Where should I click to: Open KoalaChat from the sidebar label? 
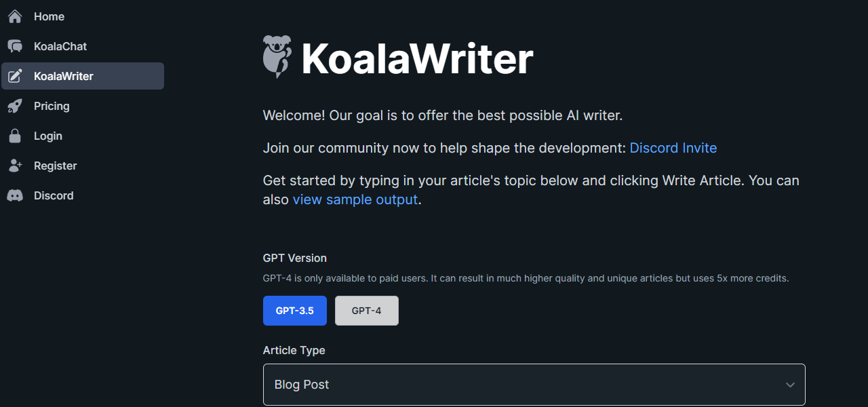(60, 46)
